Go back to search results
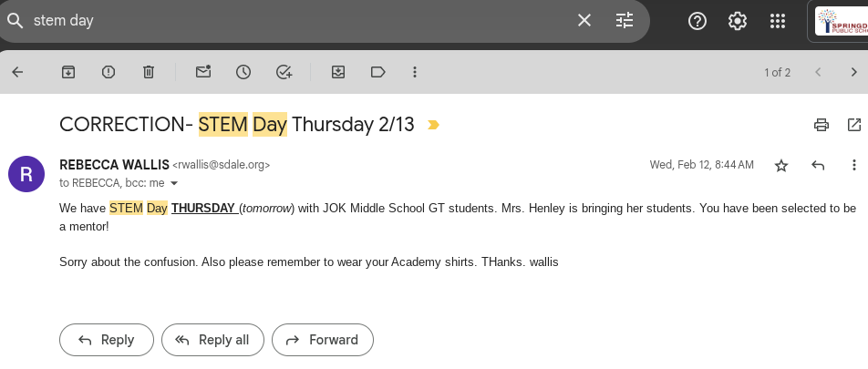868x369 pixels. click(x=17, y=72)
